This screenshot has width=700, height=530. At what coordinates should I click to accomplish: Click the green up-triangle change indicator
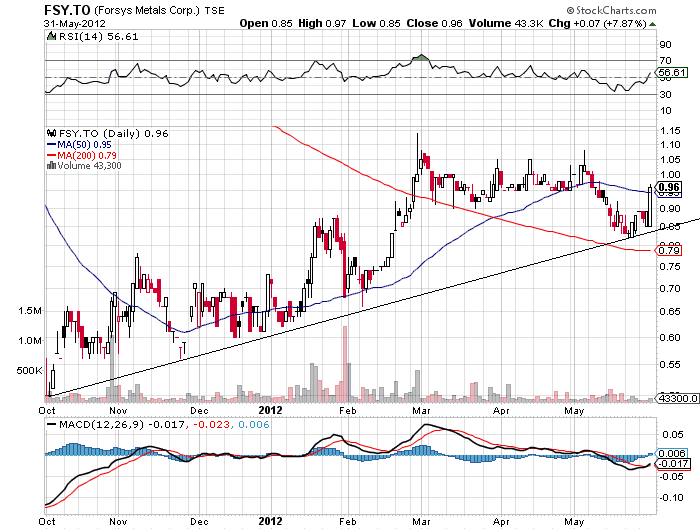pos(652,24)
